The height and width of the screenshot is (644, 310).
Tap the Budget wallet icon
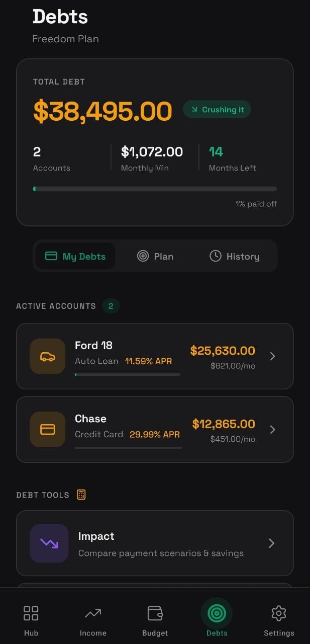point(155,613)
